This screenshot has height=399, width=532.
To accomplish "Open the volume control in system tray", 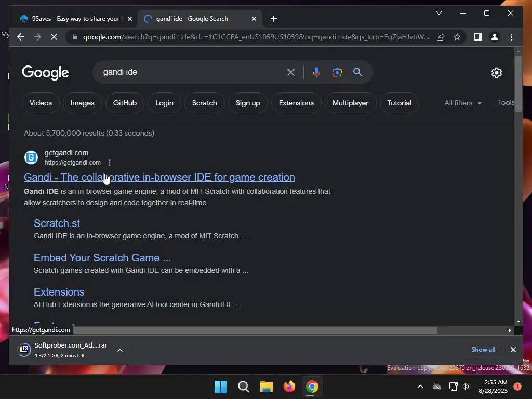I will pyautogui.click(x=465, y=387).
